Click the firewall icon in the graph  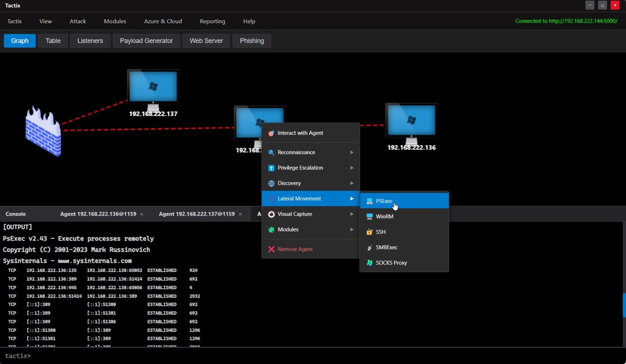tap(43, 132)
